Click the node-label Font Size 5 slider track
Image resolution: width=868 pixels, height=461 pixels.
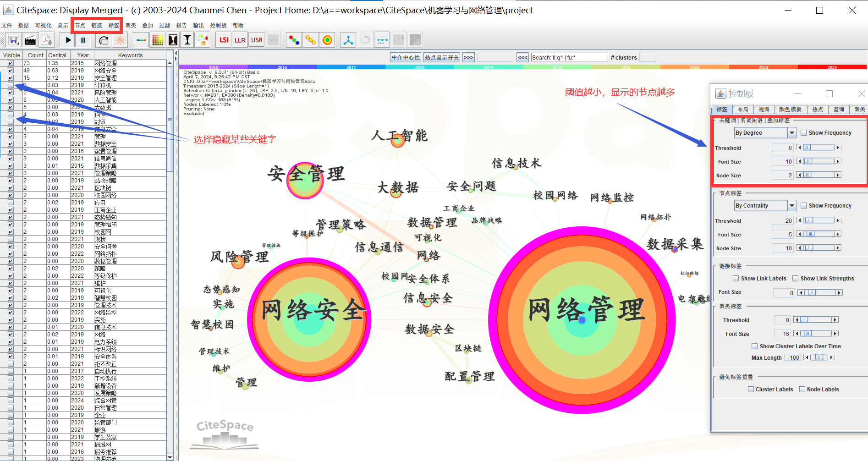tap(819, 234)
